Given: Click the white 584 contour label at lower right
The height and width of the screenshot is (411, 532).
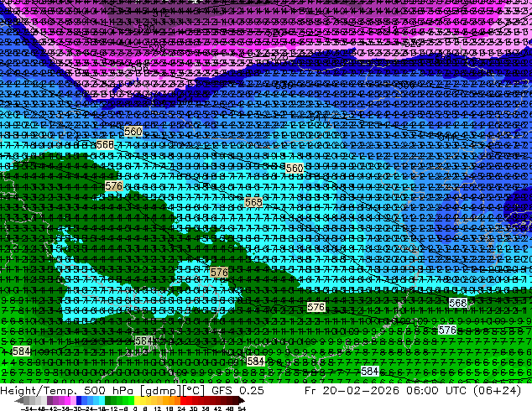Looking at the screenshot, I should (370, 372).
